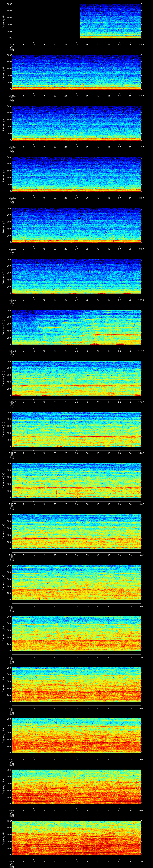This screenshot has width=153, height=868.
Task: Click the 12:14:00 start time label
Action: [x=12, y=555]
